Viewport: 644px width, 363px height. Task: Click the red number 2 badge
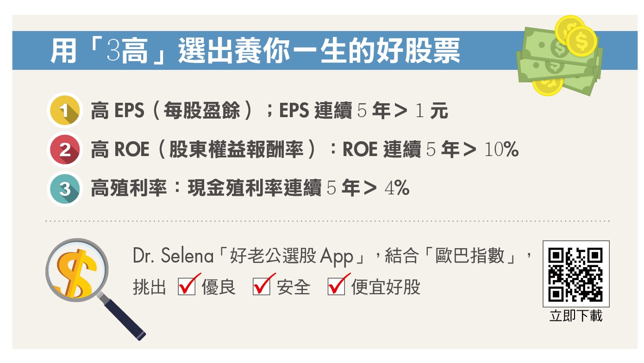(65, 150)
